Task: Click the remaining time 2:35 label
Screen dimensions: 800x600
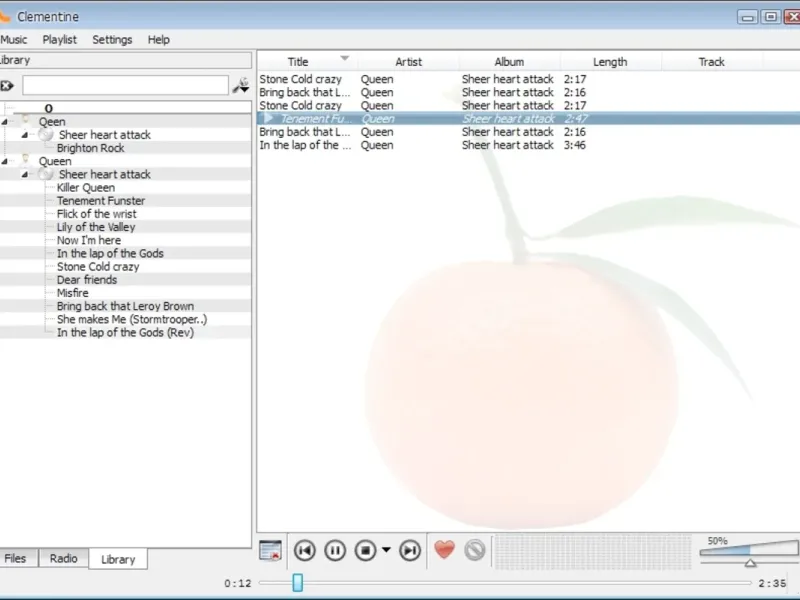Action: 772,583
